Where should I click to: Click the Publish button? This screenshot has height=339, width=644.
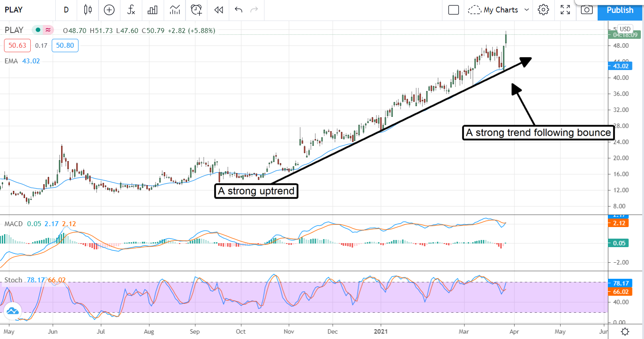click(620, 10)
